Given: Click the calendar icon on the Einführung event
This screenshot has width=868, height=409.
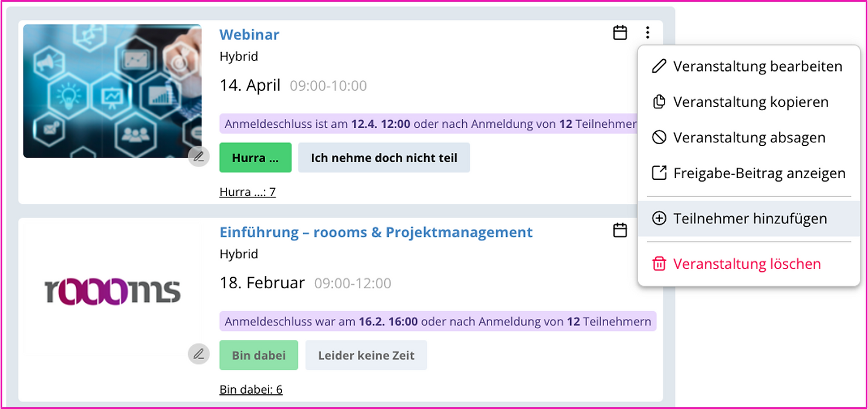Looking at the screenshot, I should 620,230.
